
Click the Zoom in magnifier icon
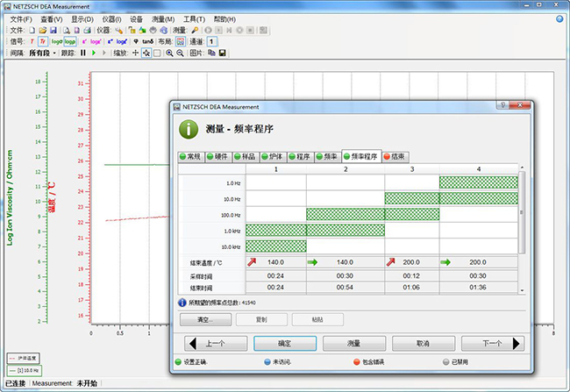pos(168,53)
